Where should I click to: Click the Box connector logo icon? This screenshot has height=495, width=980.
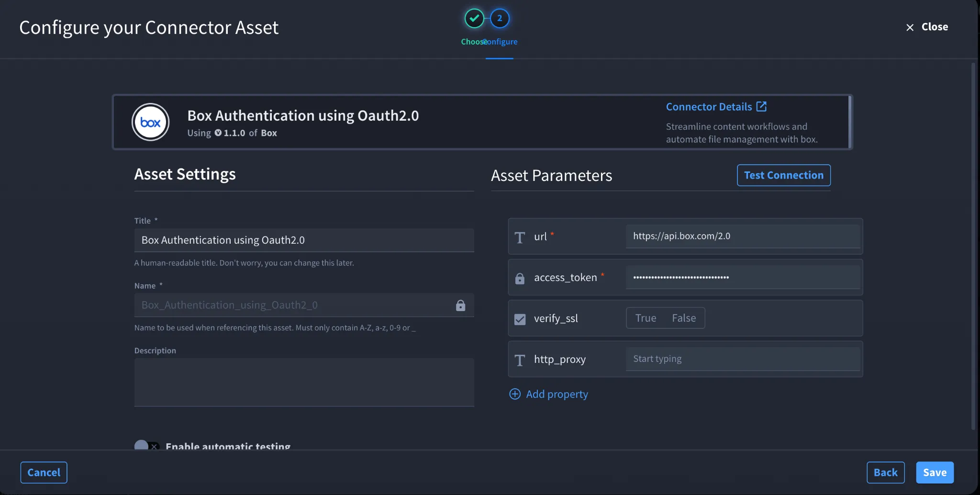[150, 122]
